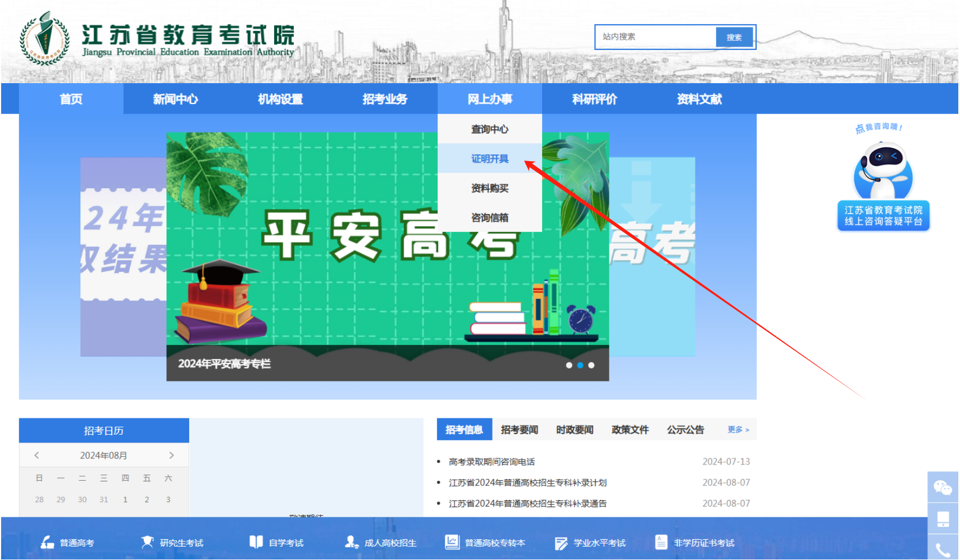This screenshot has width=960, height=560.
Task: Open the 招考业务 navigation menu
Action: [x=385, y=99]
